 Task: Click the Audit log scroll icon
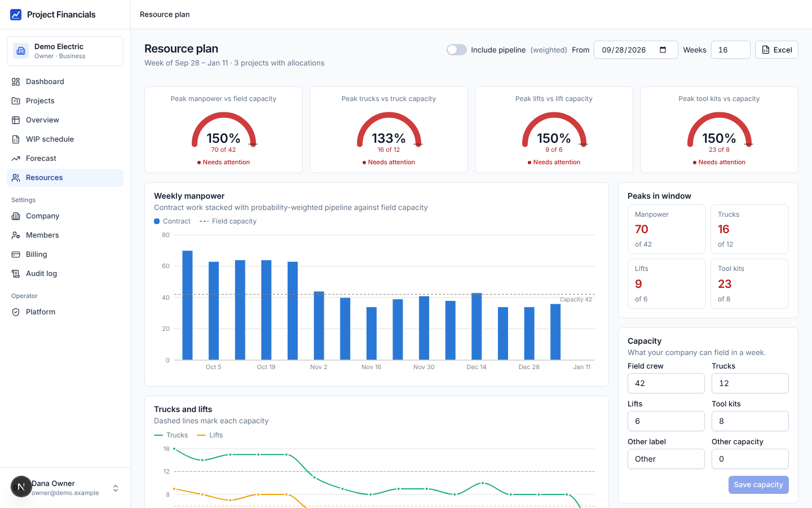pyautogui.click(x=16, y=274)
